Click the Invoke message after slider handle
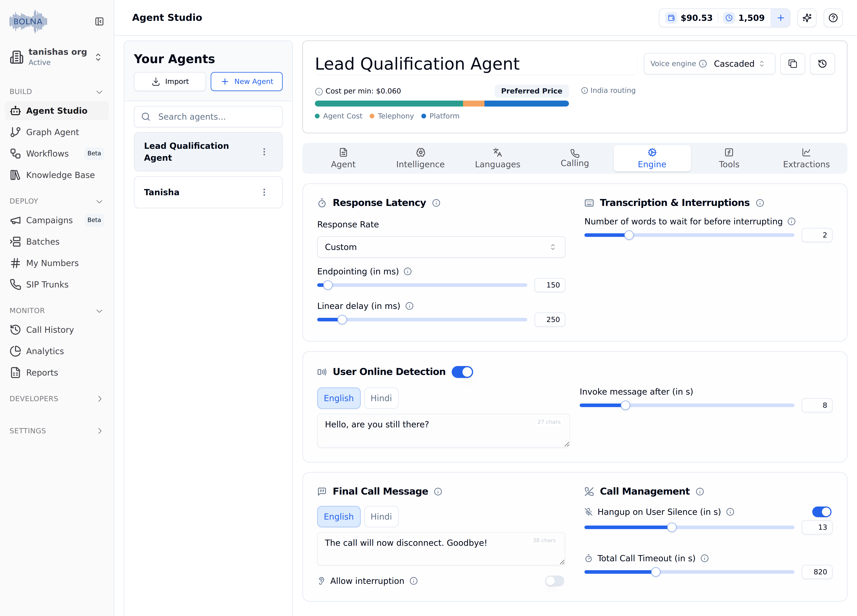Image resolution: width=857 pixels, height=616 pixels. pyautogui.click(x=625, y=406)
